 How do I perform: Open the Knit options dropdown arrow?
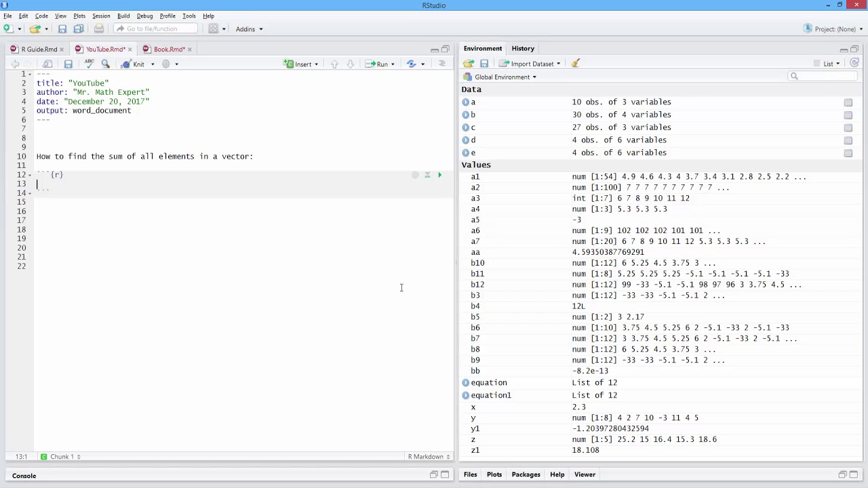click(x=153, y=64)
